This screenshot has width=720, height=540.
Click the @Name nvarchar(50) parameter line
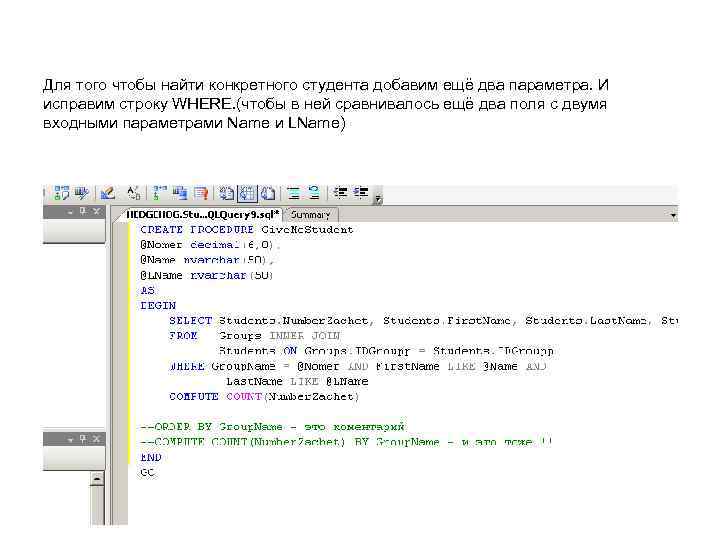pos(207,260)
